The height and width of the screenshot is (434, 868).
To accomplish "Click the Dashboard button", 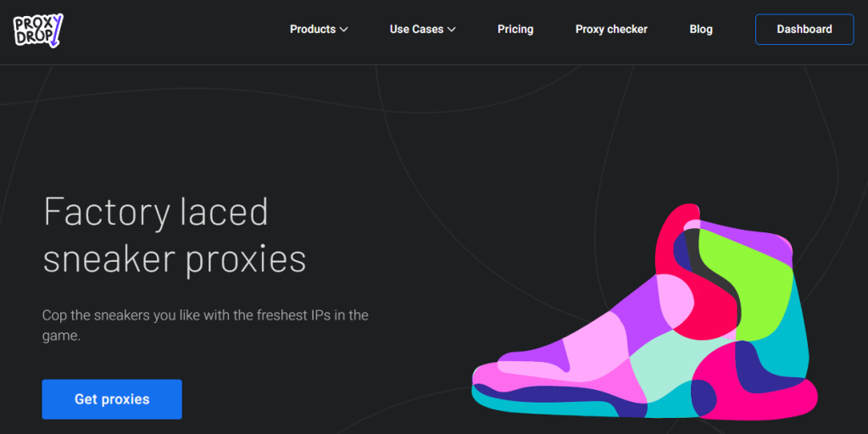I will pyautogui.click(x=804, y=29).
